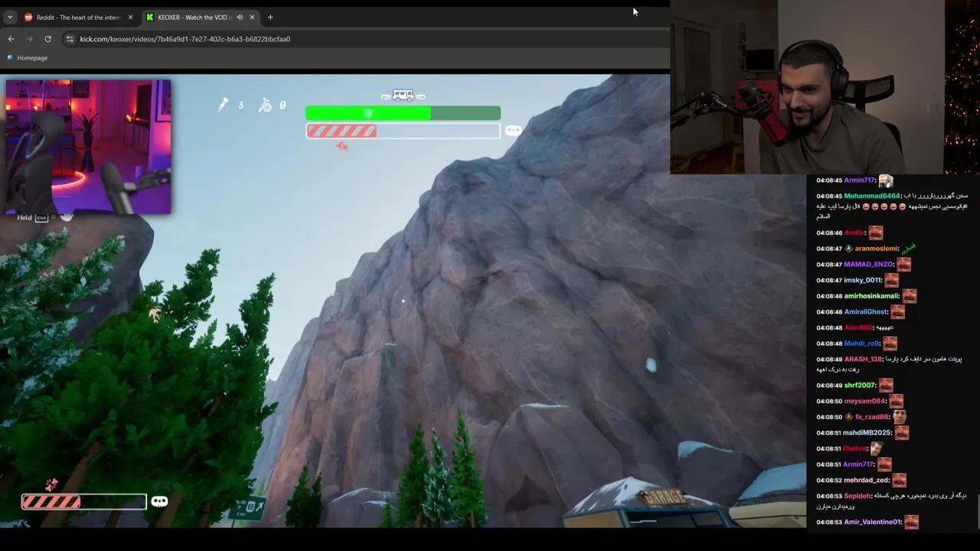Open the Homepage bookmark
Viewport: 980px width, 551px height.
pos(27,57)
